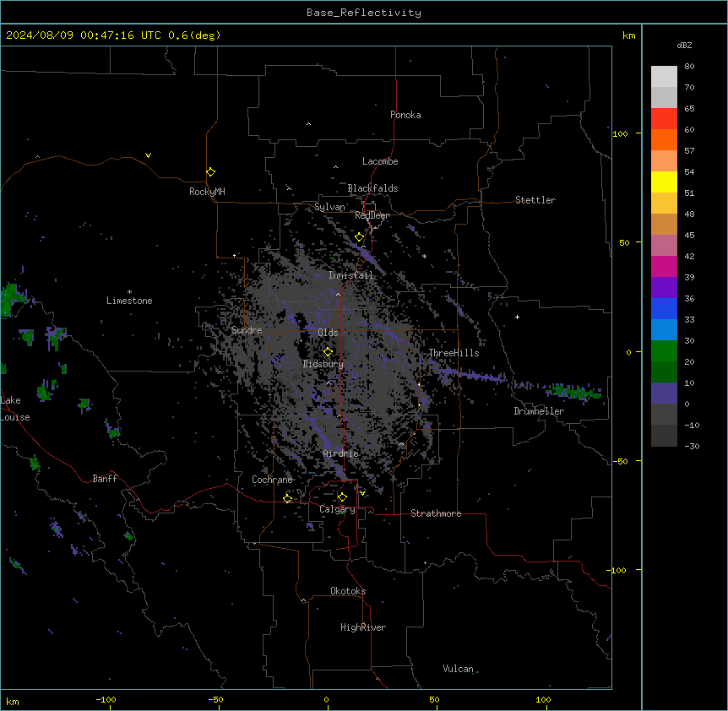
Task: Select the red 65 dBZ legend swatch
Action: tap(664, 118)
